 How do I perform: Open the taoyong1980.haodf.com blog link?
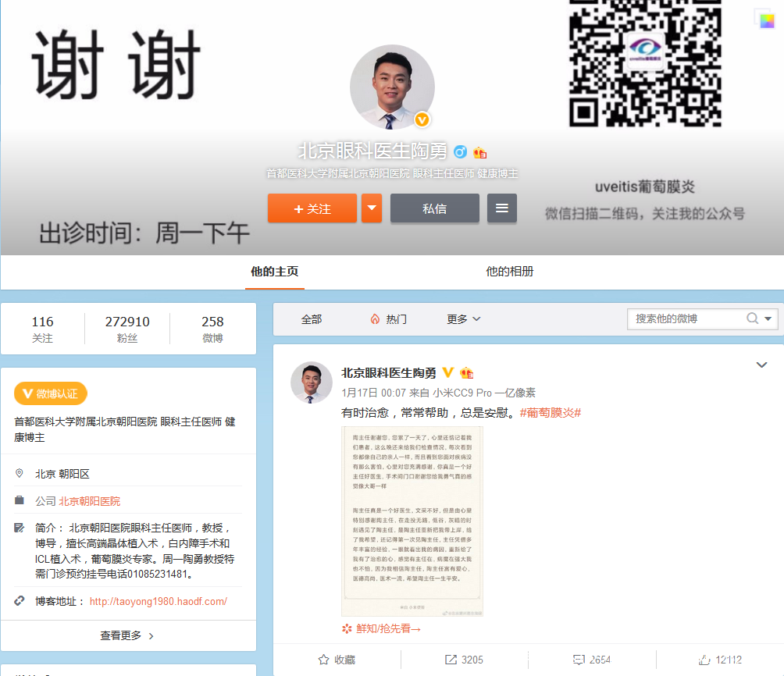point(159,601)
